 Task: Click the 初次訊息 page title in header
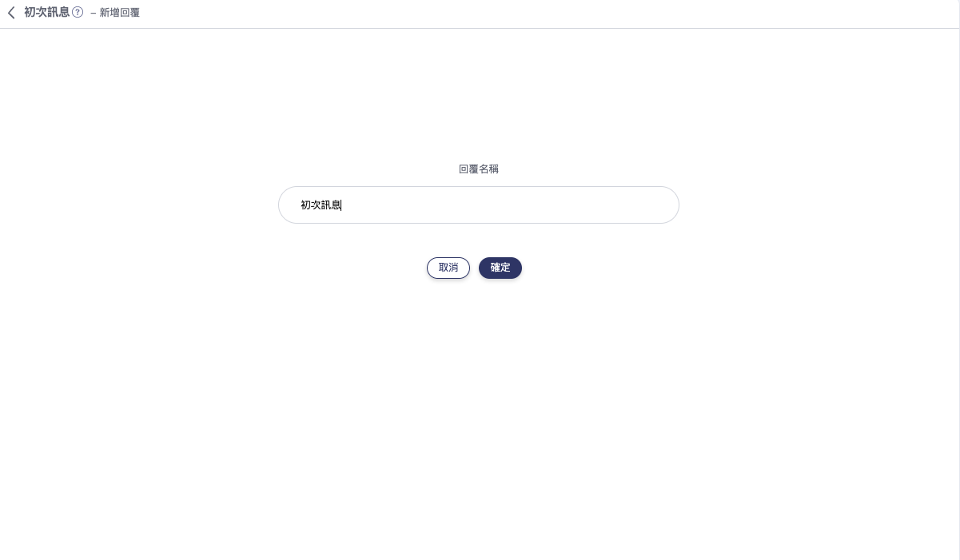(47, 13)
